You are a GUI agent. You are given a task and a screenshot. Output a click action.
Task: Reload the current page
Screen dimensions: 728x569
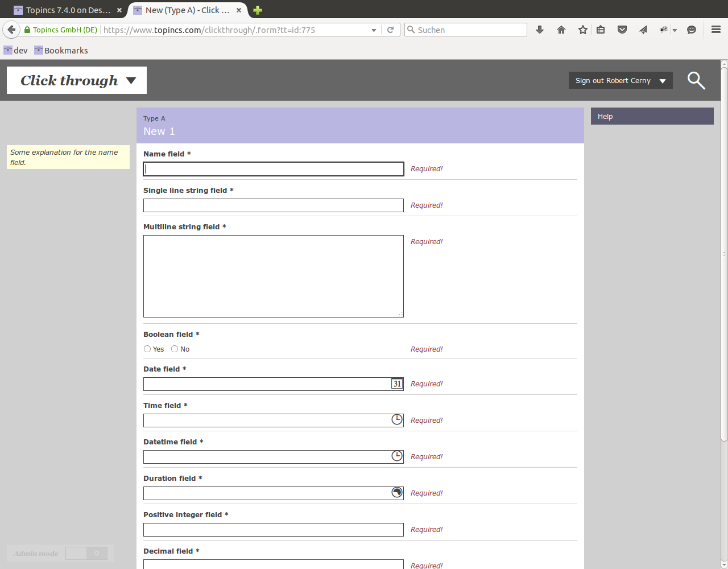(390, 30)
